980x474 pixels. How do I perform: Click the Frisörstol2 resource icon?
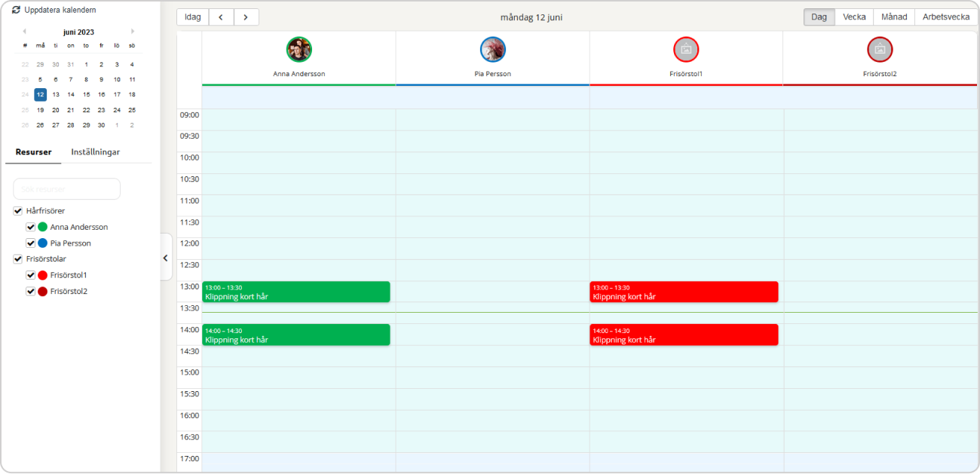click(880, 49)
